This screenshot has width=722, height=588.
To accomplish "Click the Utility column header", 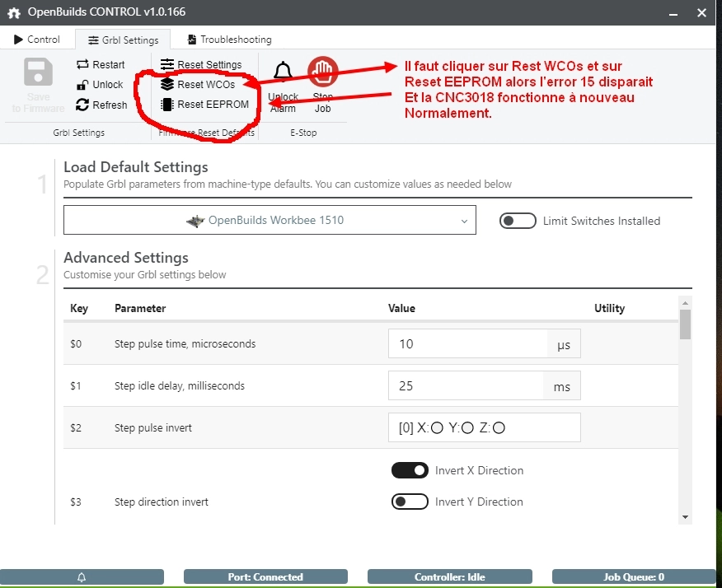I will (x=610, y=308).
